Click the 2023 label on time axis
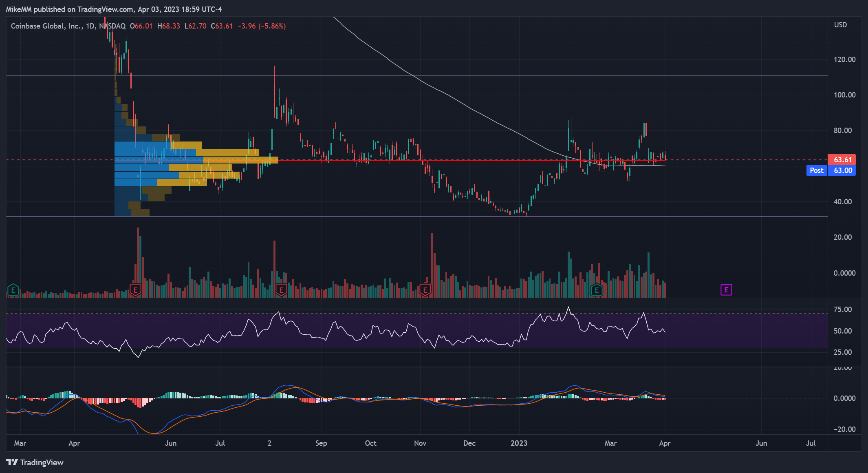Image resolution: width=868 pixels, height=473 pixels. pyautogui.click(x=519, y=443)
